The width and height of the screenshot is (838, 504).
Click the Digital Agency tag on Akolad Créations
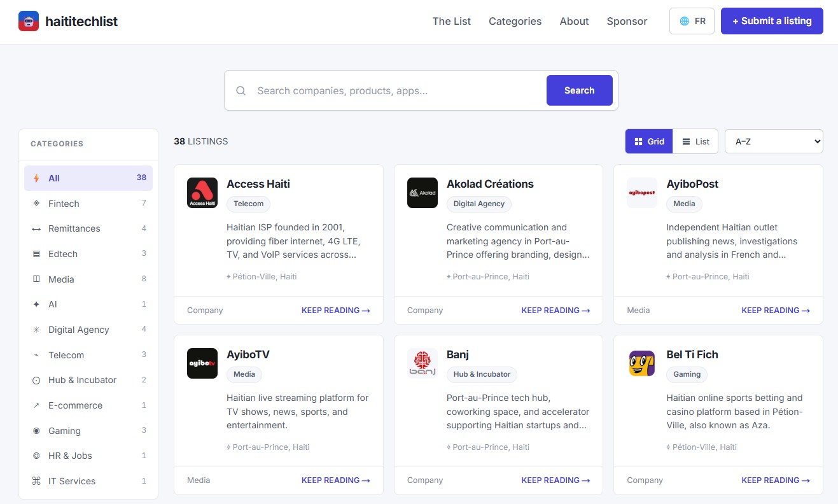[479, 204]
